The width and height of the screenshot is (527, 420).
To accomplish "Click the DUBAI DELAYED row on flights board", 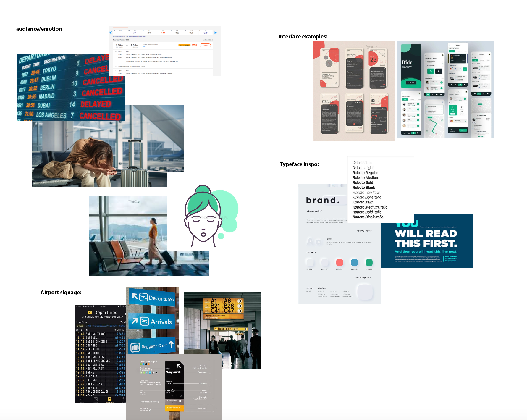I will (64, 105).
